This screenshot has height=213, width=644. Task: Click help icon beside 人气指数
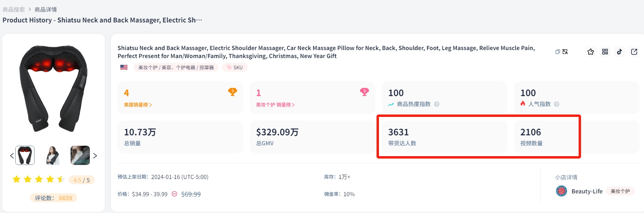point(557,104)
